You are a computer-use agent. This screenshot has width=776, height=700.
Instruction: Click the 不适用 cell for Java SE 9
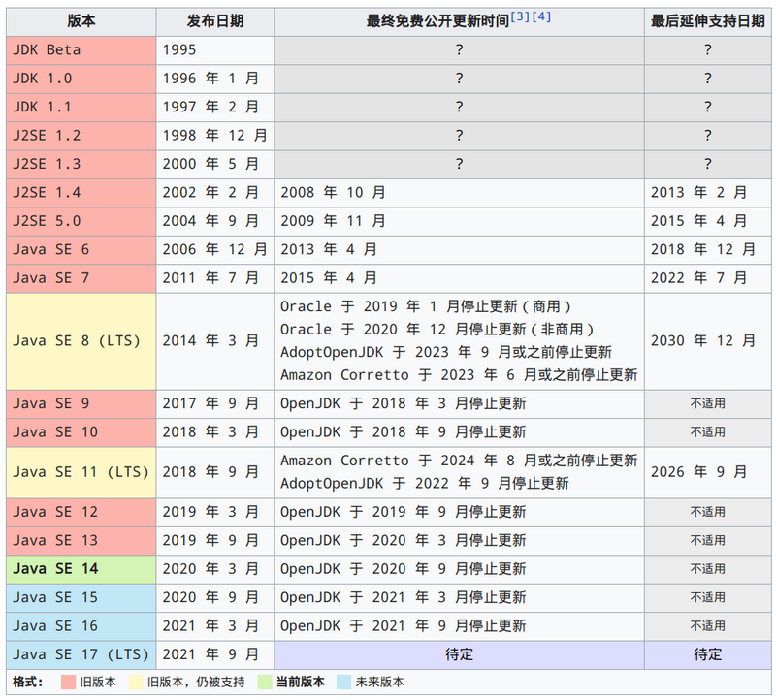(707, 403)
